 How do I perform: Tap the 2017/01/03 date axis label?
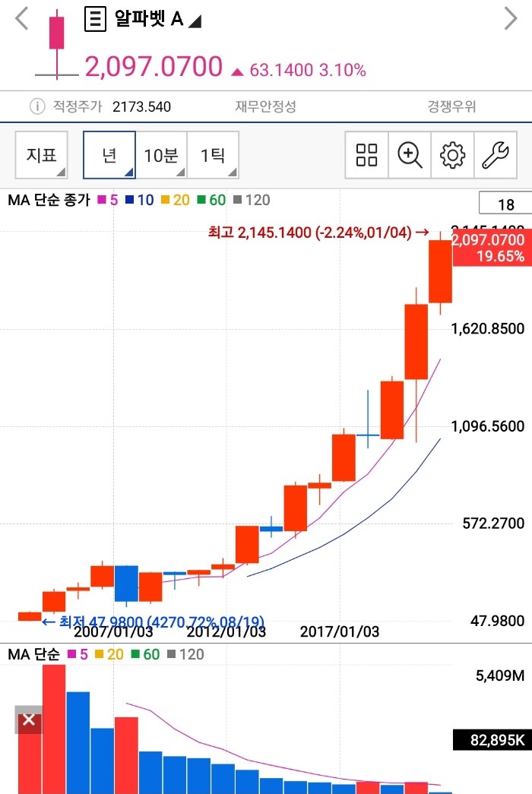point(340,631)
